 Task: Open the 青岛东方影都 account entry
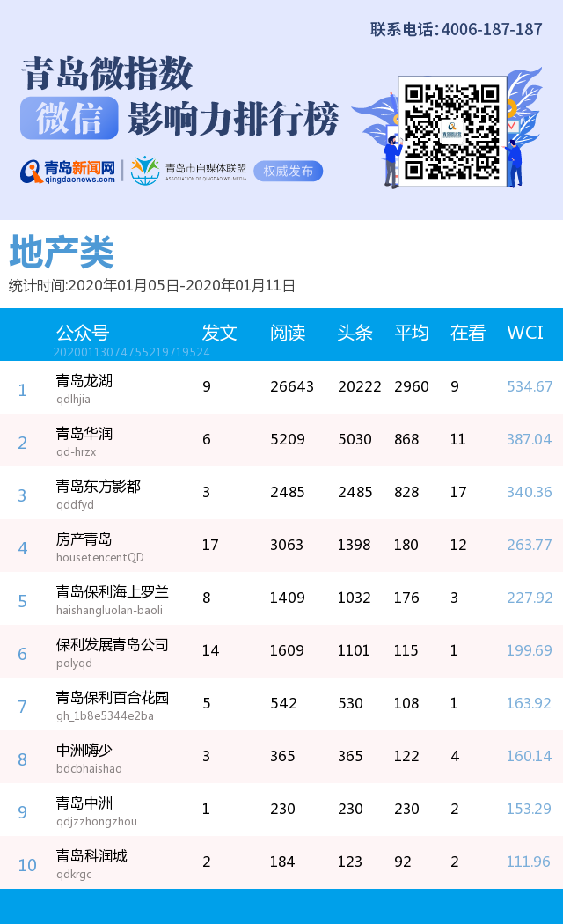pos(98,487)
